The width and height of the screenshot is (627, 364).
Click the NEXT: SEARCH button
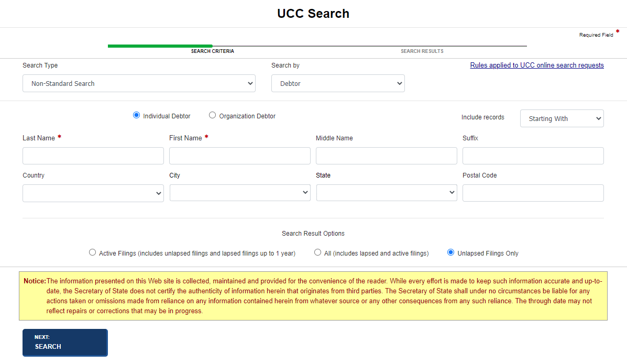click(x=65, y=343)
